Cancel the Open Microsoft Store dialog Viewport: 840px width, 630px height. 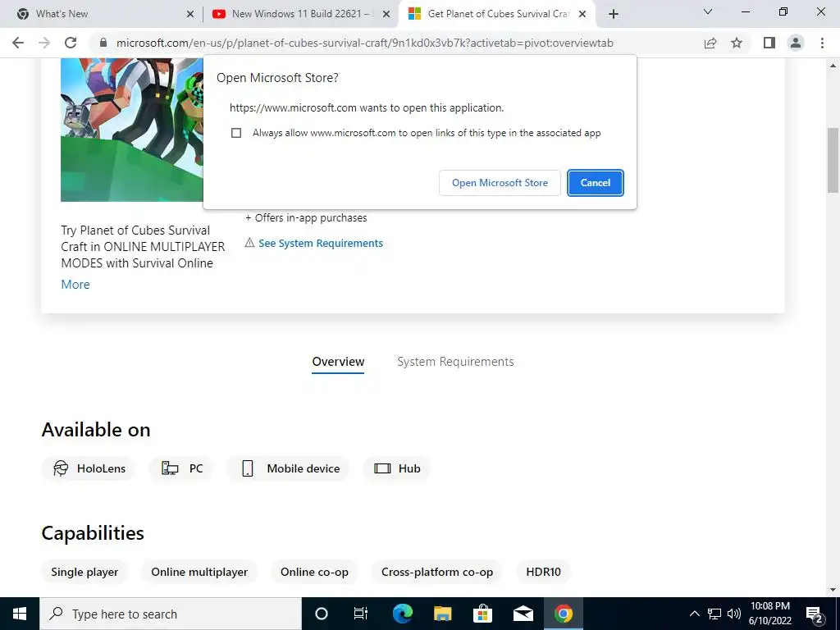pyautogui.click(x=596, y=183)
